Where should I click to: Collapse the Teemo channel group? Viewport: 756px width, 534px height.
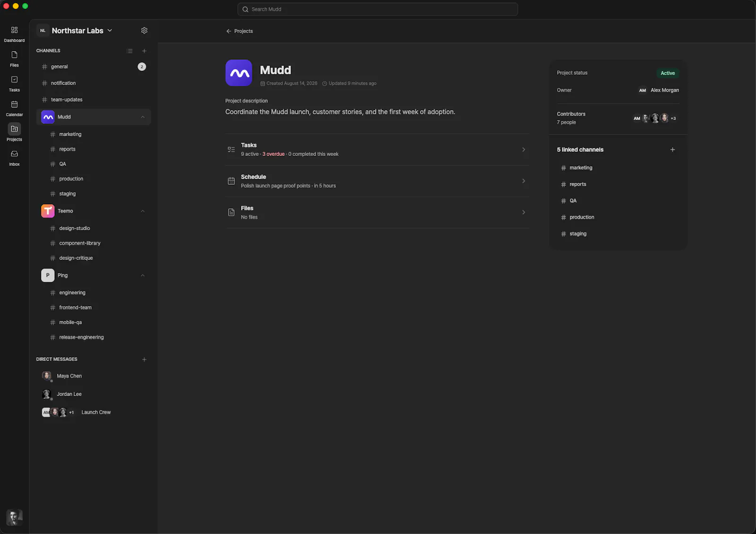click(143, 211)
